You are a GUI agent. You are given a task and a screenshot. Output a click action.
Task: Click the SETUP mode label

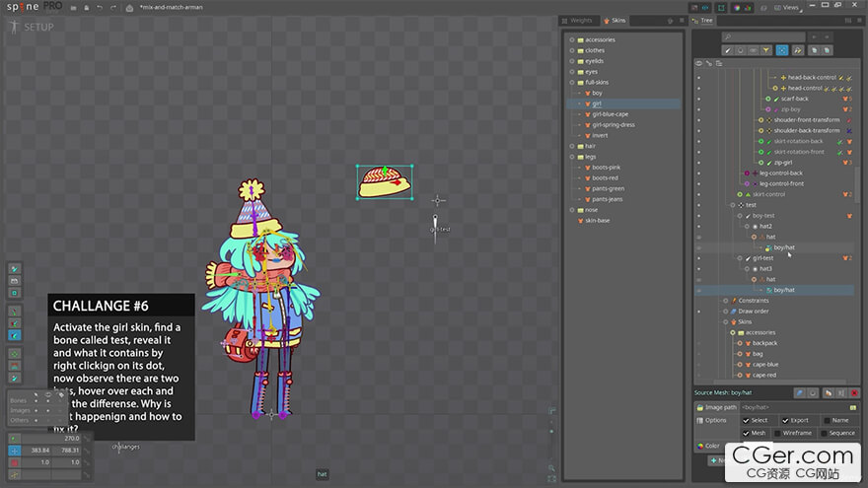point(37,27)
